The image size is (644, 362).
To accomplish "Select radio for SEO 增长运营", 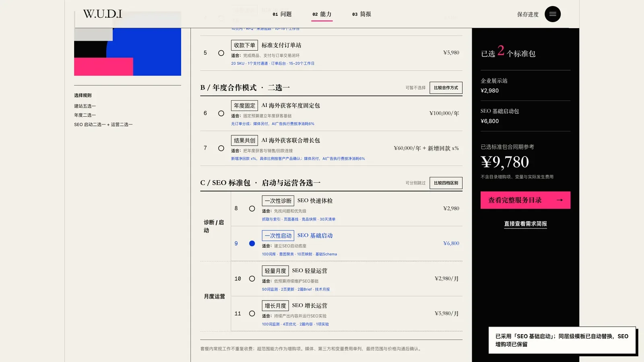I will click(x=252, y=314).
